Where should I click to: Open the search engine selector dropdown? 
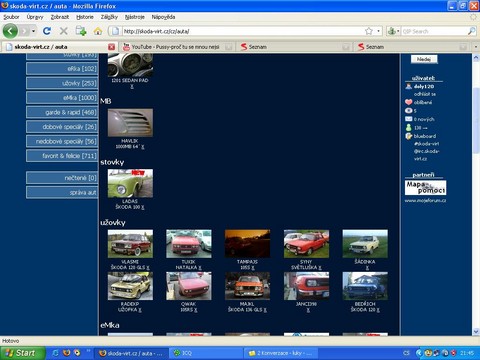pyautogui.click(x=393, y=31)
